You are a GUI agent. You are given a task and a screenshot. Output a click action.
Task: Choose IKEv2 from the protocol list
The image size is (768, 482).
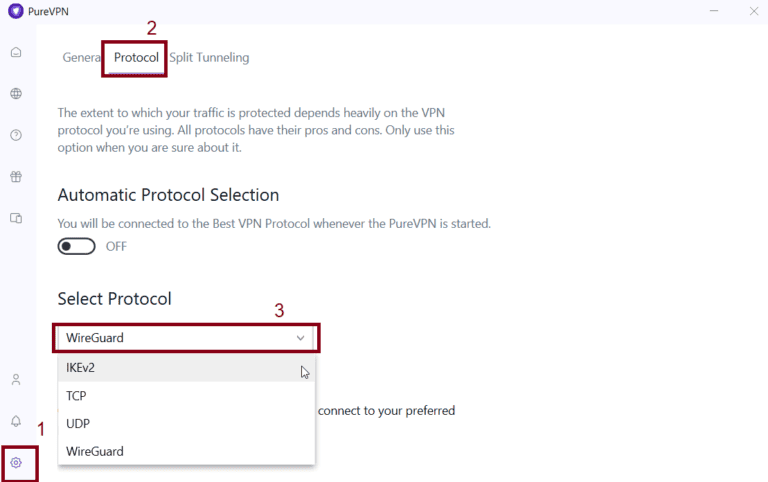pos(81,367)
